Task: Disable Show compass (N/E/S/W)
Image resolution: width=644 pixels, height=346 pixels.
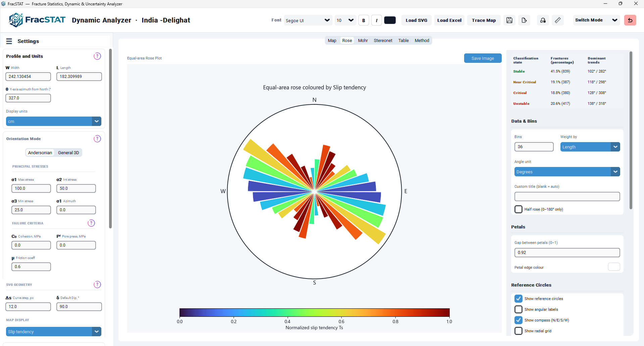Action: coord(518,320)
